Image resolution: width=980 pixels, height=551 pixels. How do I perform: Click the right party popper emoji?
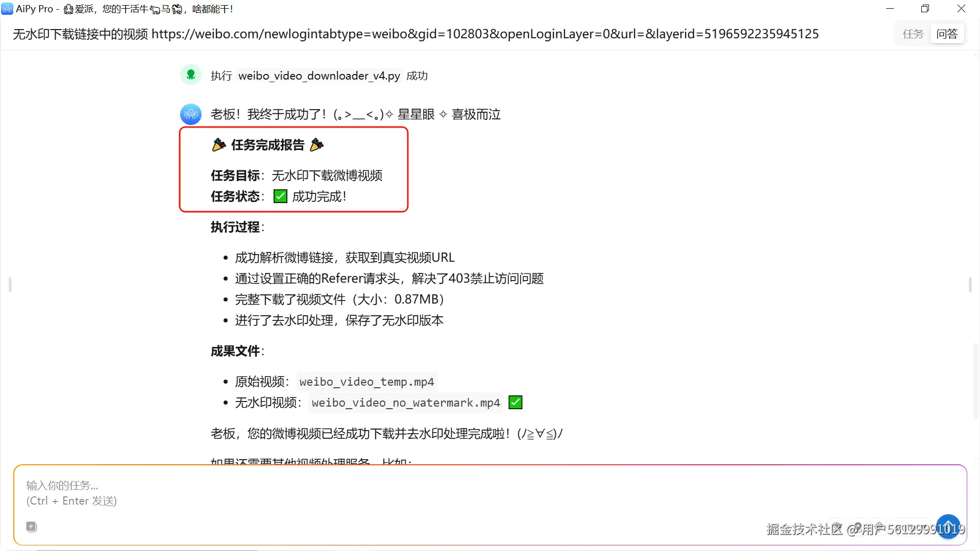[316, 145]
